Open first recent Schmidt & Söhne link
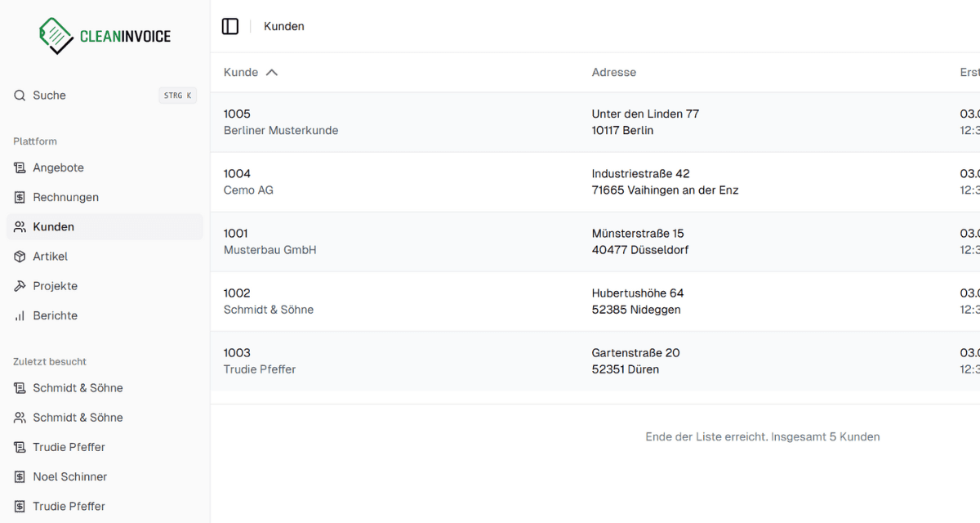Viewport: 980px width, 523px height. tap(105, 388)
